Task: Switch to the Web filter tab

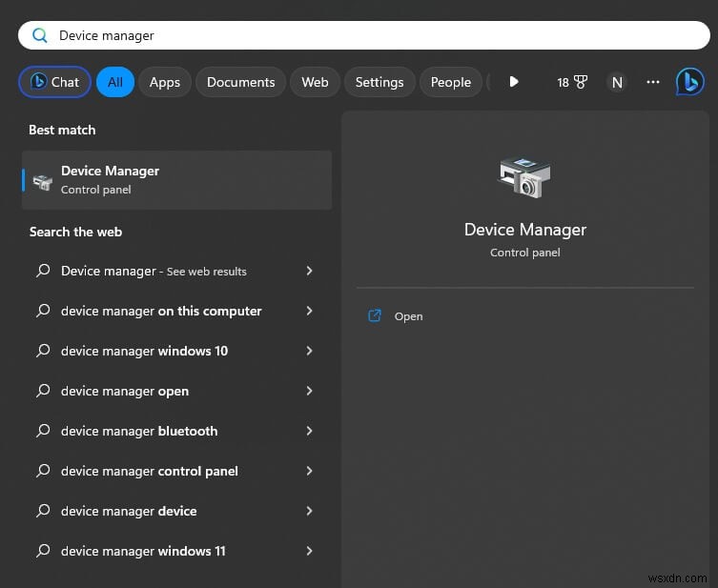Action: pyautogui.click(x=315, y=82)
